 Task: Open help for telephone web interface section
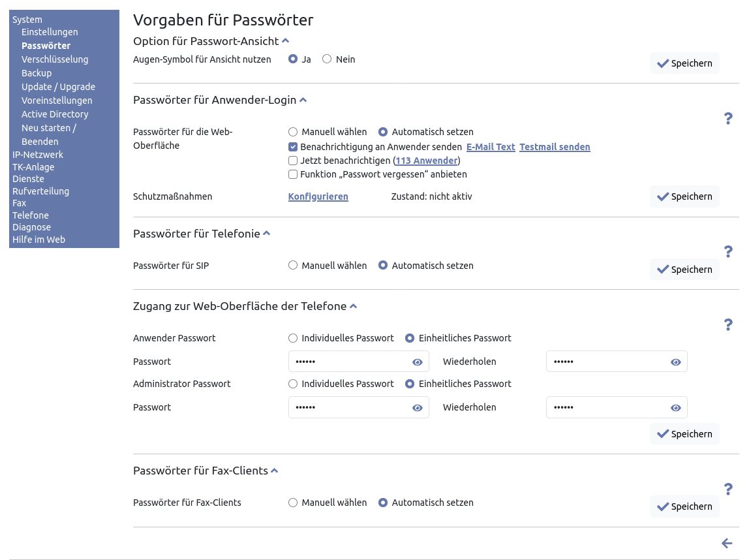point(728,324)
